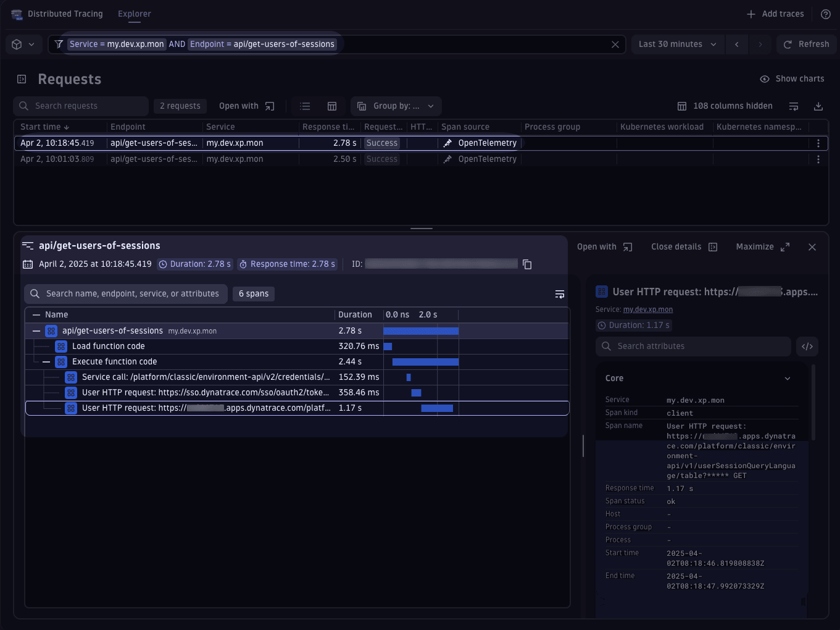Collapse Execute function code span
The image size is (840, 630).
point(46,362)
